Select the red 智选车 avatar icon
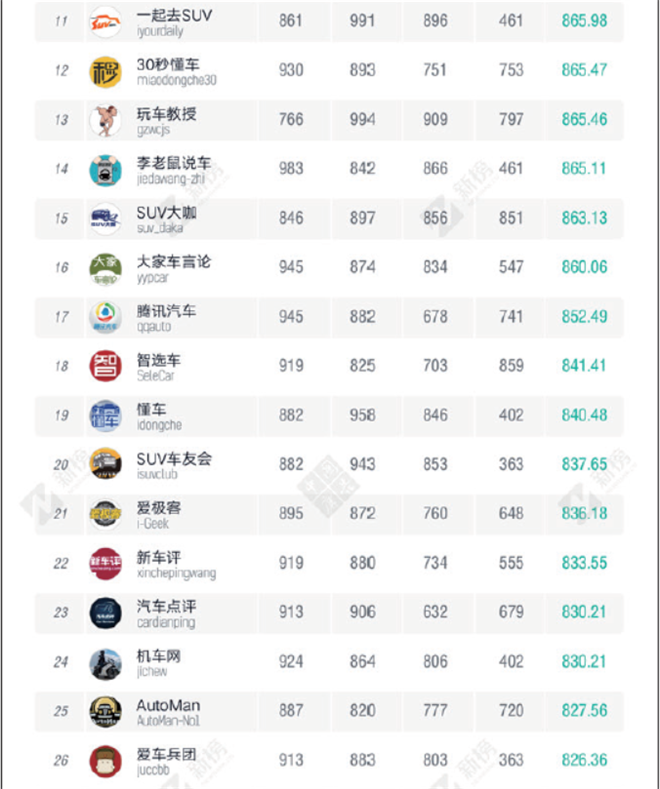The height and width of the screenshot is (789, 660). pyautogui.click(x=105, y=366)
